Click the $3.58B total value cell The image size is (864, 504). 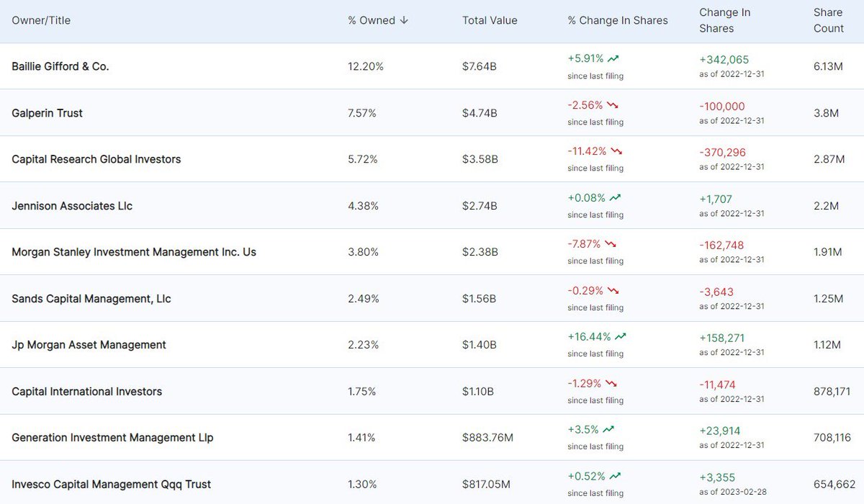point(480,159)
